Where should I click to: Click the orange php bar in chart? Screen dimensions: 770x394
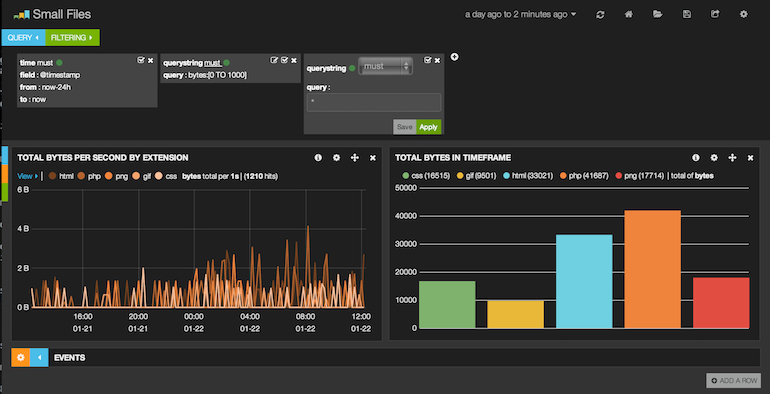point(652,269)
